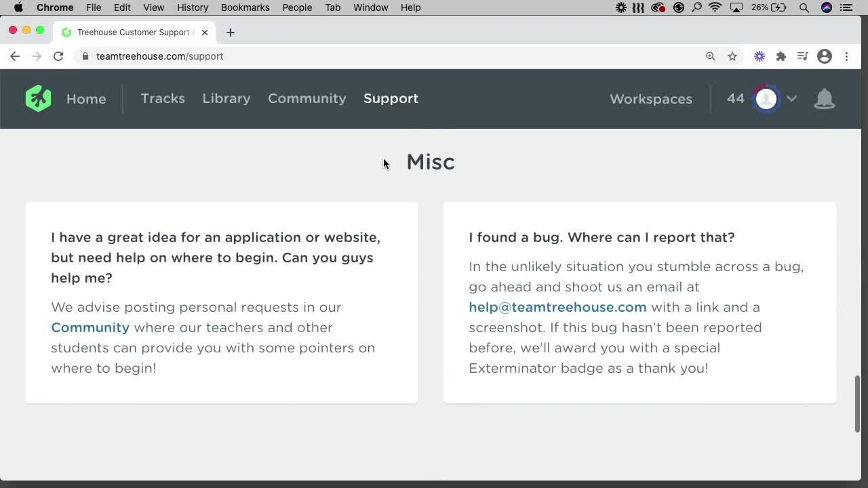Click the Siri icon in menu bar
Image resolution: width=868 pixels, height=488 pixels.
[x=827, y=7]
